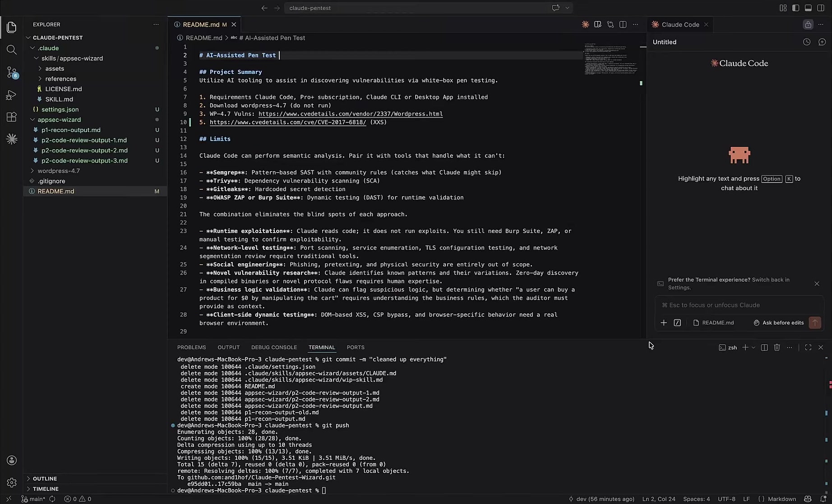Open editor More Actions ellipsis
Viewport: 832px width, 504px height.
[x=636, y=24]
